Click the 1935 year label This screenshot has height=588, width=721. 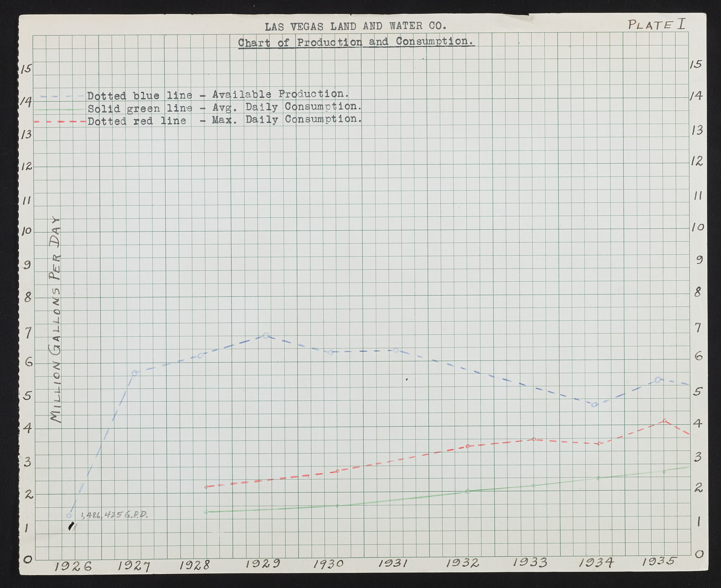[x=659, y=562]
